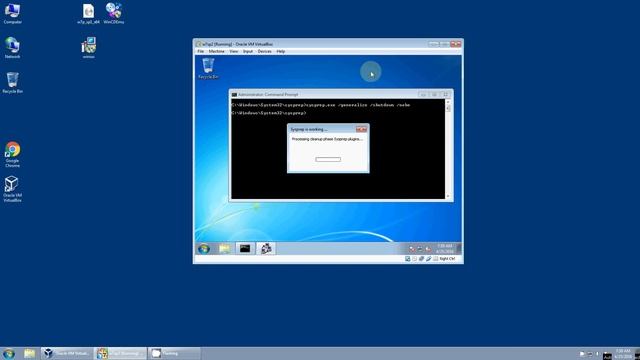Image resolution: width=640 pixels, height=360 pixels.
Task: Open host taskbar Windows Explorer
Action: [29, 353]
